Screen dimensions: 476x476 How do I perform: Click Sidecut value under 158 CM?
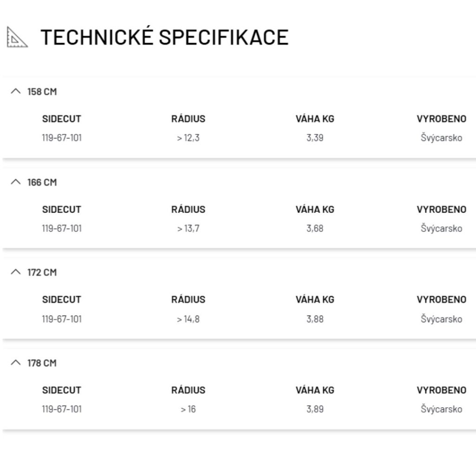click(62, 138)
